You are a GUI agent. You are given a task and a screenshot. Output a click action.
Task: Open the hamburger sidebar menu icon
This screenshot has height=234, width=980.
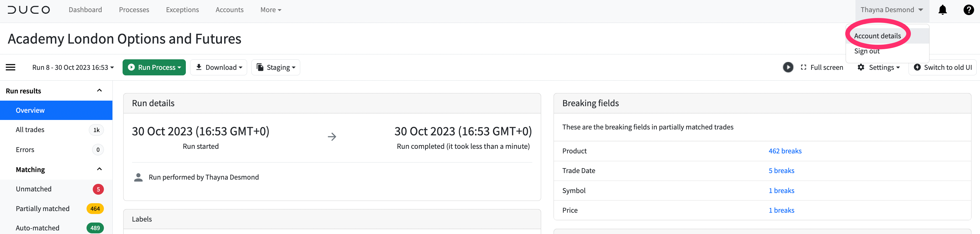tap(10, 67)
